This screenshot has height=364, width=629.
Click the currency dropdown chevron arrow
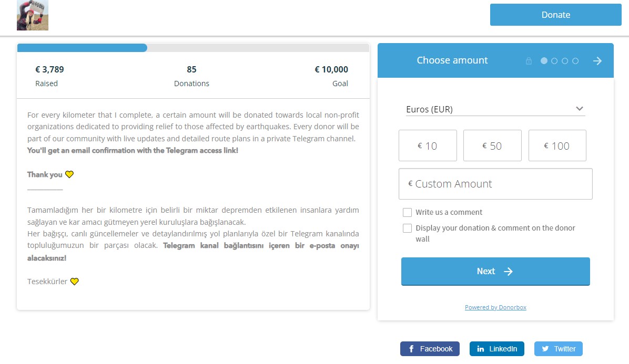[579, 109]
